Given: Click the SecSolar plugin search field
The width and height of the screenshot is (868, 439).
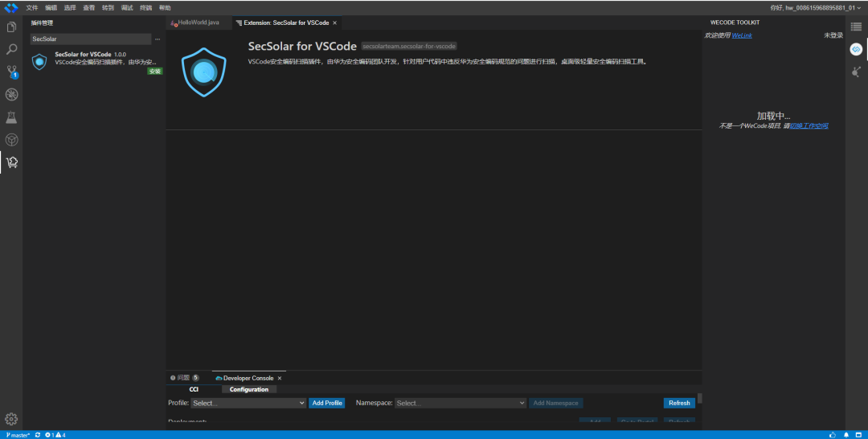Looking at the screenshot, I should (91, 39).
